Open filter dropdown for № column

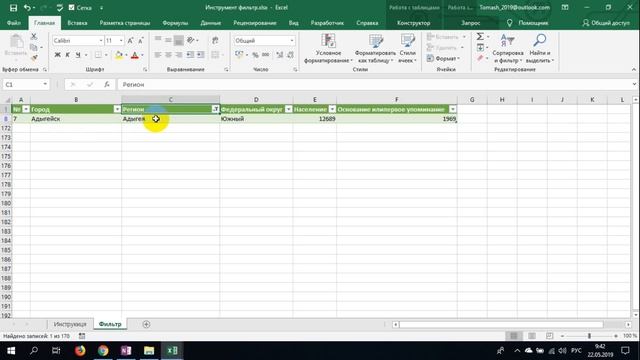pyautogui.click(x=26, y=109)
